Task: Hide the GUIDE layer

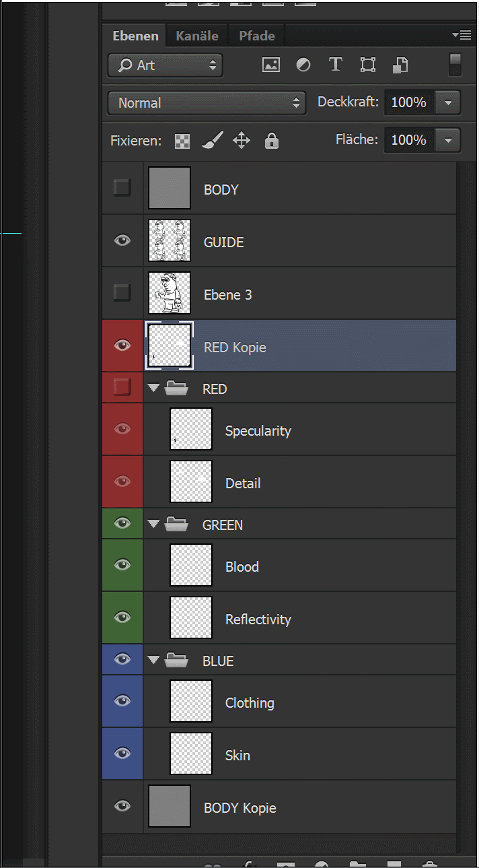Action: tap(122, 240)
